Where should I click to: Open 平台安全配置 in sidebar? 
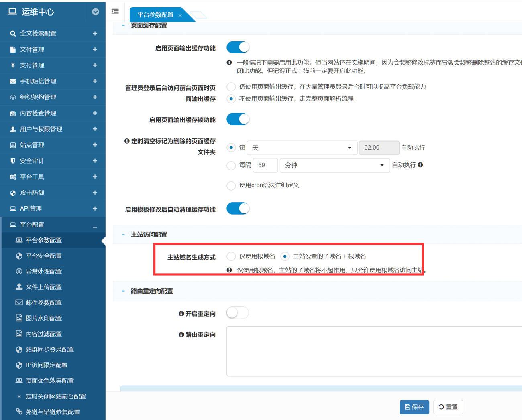click(x=44, y=256)
